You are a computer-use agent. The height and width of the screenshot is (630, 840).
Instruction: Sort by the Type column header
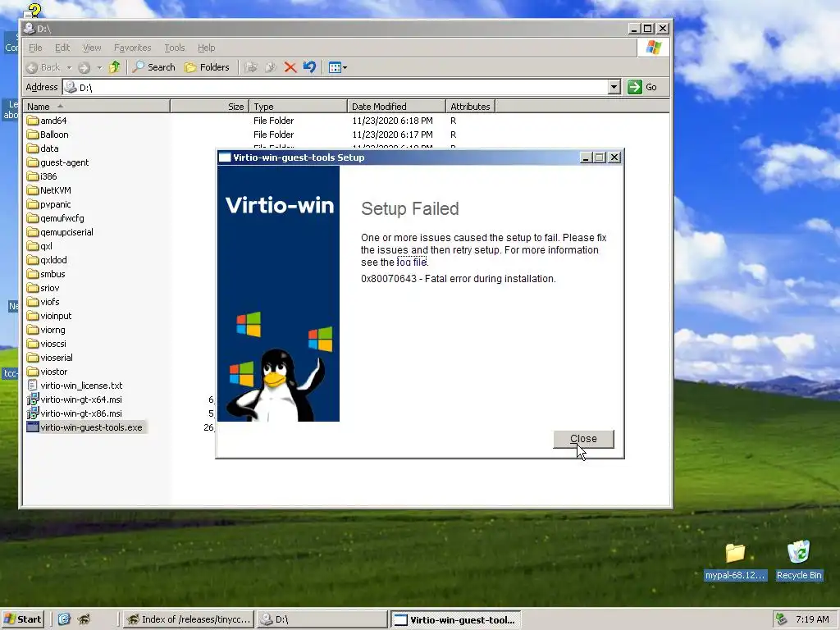(299, 106)
